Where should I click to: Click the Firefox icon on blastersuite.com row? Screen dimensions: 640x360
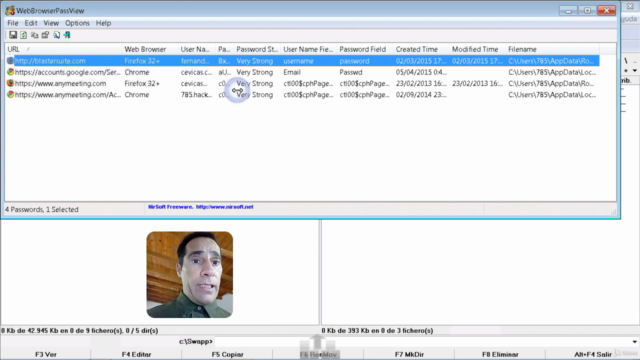coord(11,61)
